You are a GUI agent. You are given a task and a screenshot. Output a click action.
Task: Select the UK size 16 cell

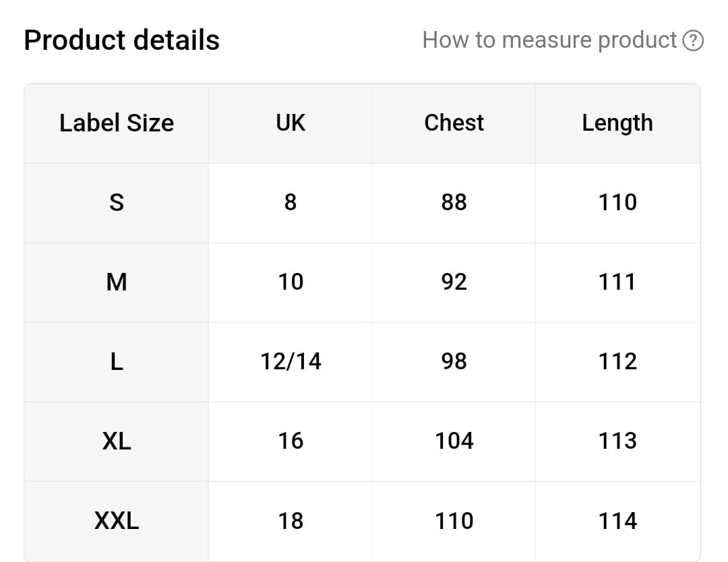291,441
